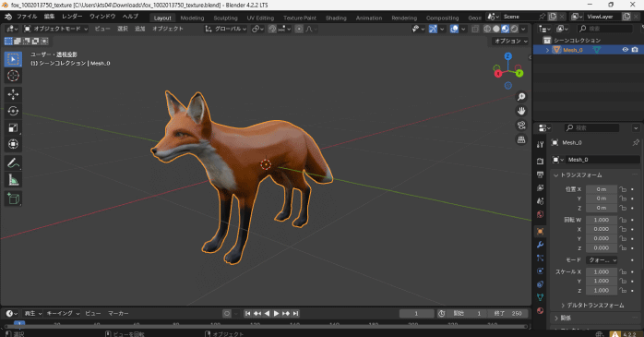Open the グローバル orientation dropdown
Viewport: 644px width, 337px height.
[x=226, y=29]
